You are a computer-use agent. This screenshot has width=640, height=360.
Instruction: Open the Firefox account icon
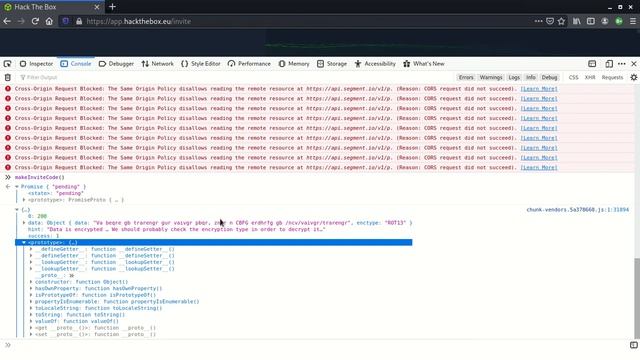coord(605,21)
